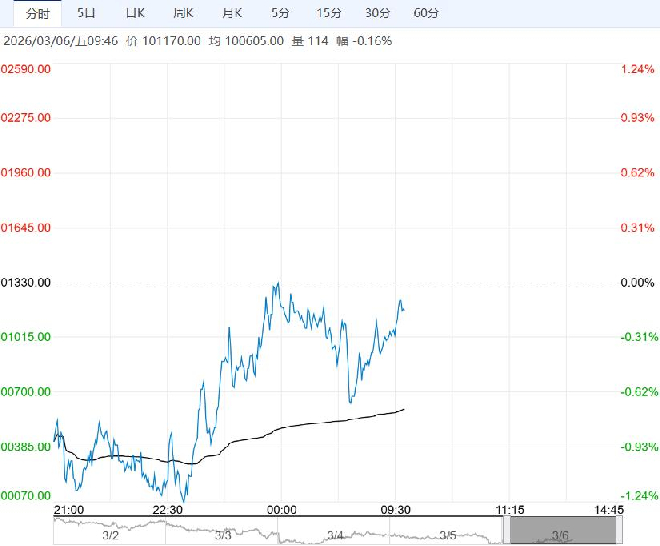
Task: Click the 3/5 date on the navigator
Action: (x=447, y=535)
